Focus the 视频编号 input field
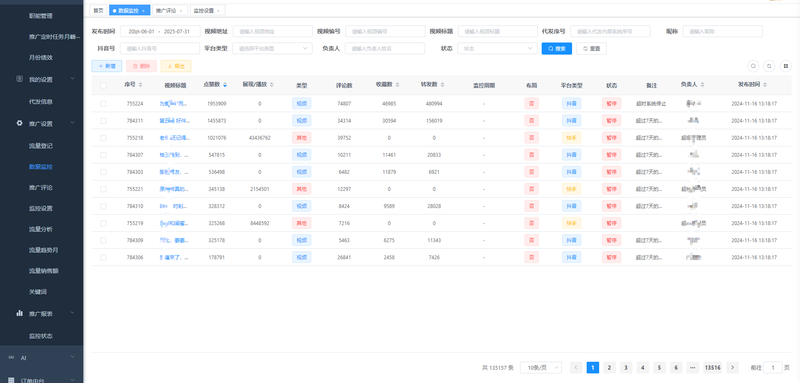Viewport: 800px width, 383px height. [x=385, y=31]
